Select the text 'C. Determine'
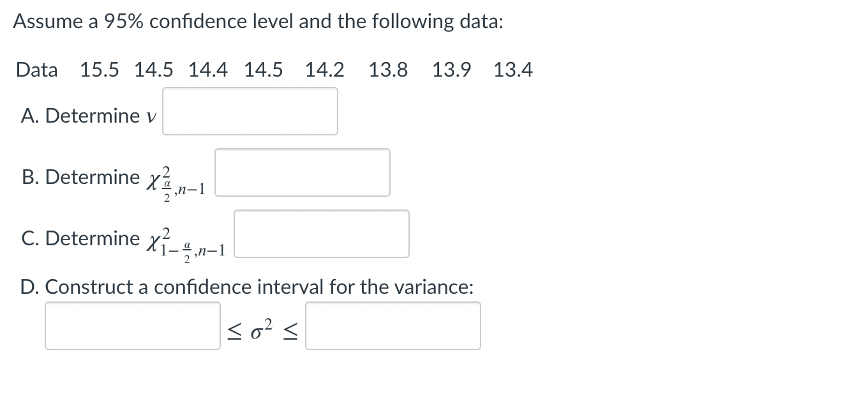Screen dimensions: 868x396 coord(82,238)
